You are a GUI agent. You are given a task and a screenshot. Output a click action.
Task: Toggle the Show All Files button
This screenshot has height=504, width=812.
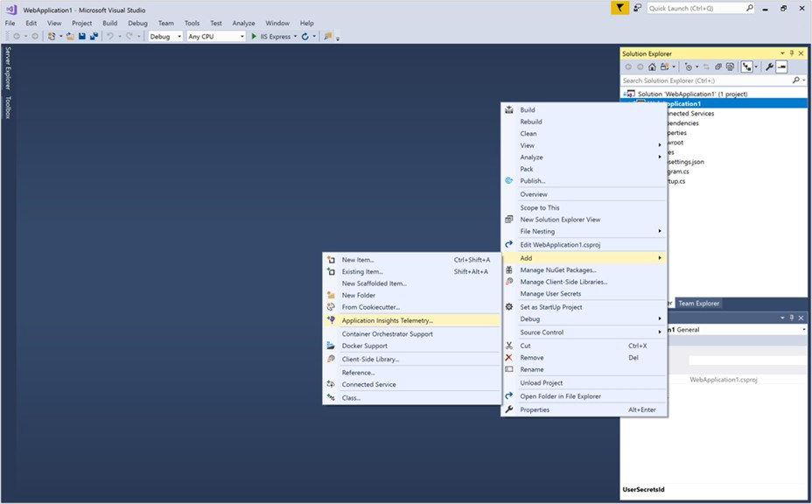(729, 66)
